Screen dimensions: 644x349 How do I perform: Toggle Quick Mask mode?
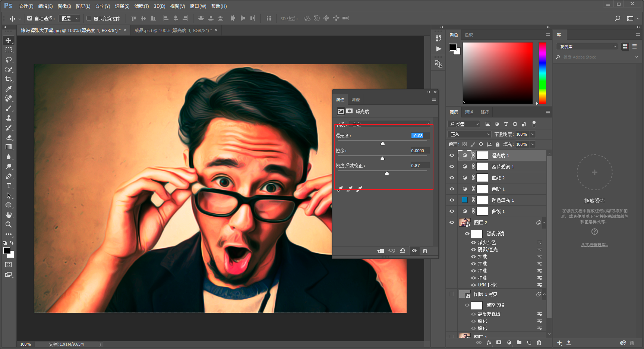9,265
